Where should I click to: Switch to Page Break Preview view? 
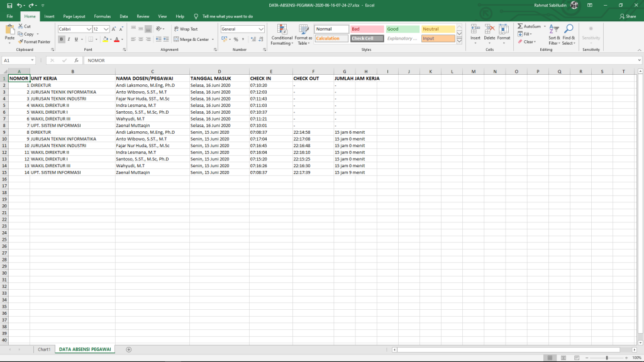[x=577, y=358]
